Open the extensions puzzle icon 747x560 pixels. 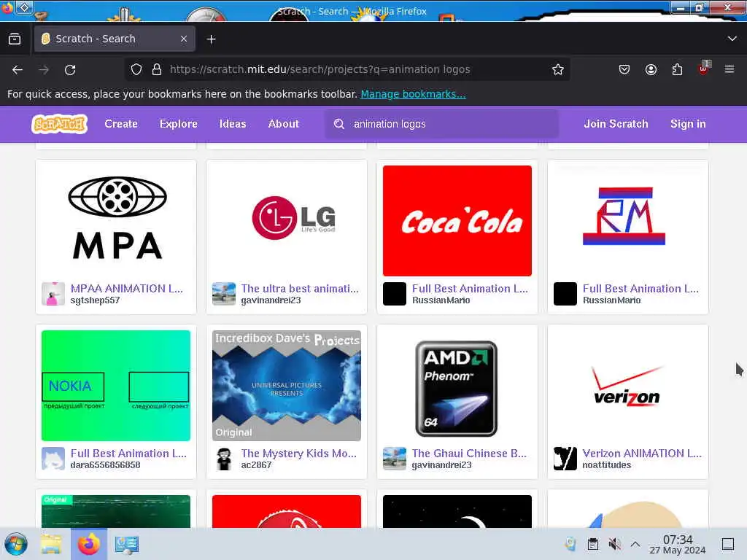(677, 69)
